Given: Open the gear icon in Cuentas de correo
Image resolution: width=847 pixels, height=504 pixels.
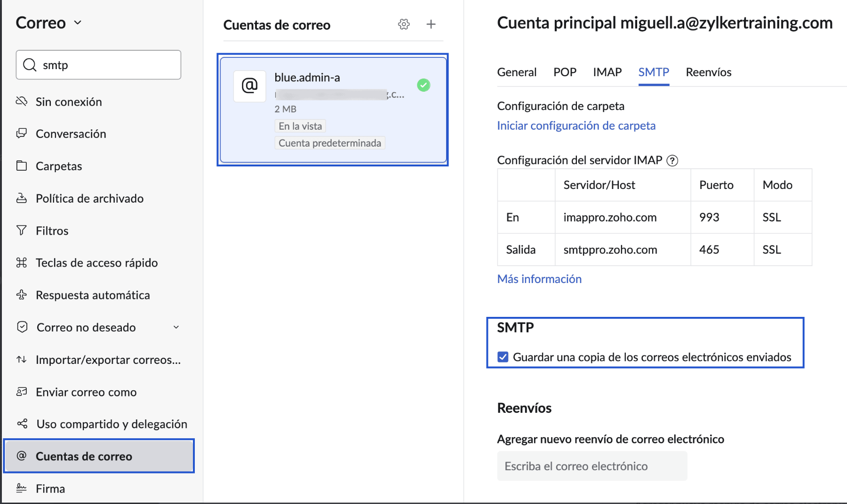Looking at the screenshot, I should [x=404, y=24].
